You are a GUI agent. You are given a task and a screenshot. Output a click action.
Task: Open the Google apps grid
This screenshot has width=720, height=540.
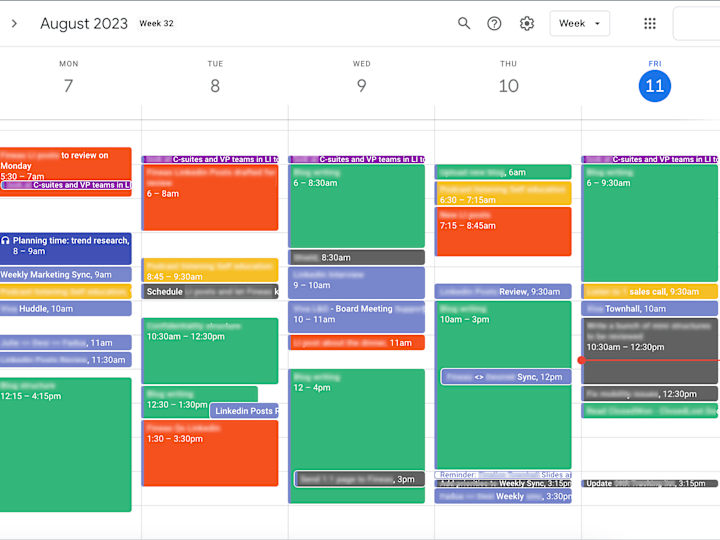point(650,23)
